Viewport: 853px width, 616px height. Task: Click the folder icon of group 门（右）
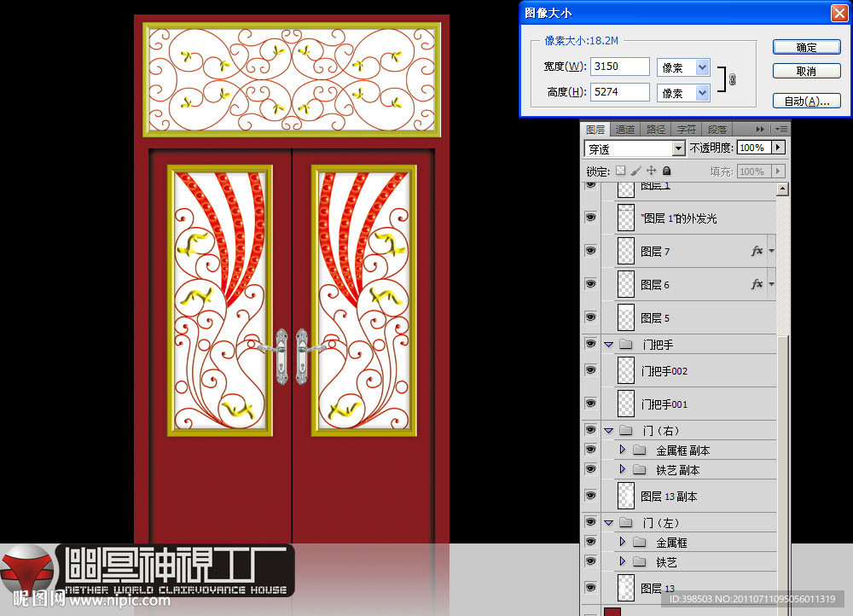pos(626,431)
